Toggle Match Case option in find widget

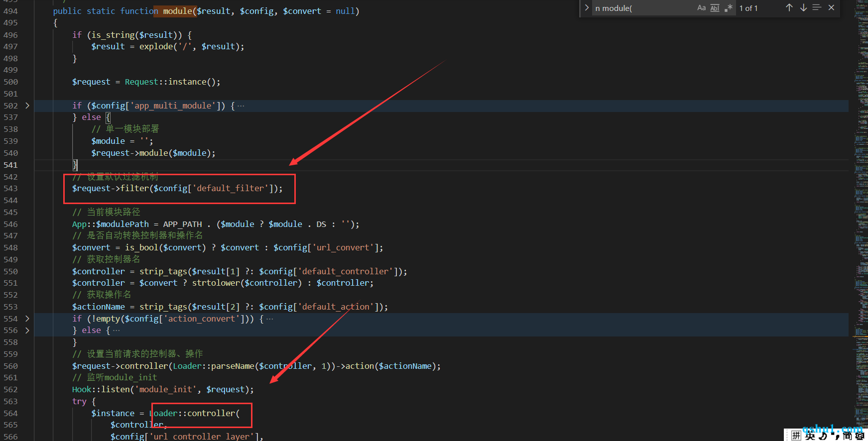click(701, 8)
